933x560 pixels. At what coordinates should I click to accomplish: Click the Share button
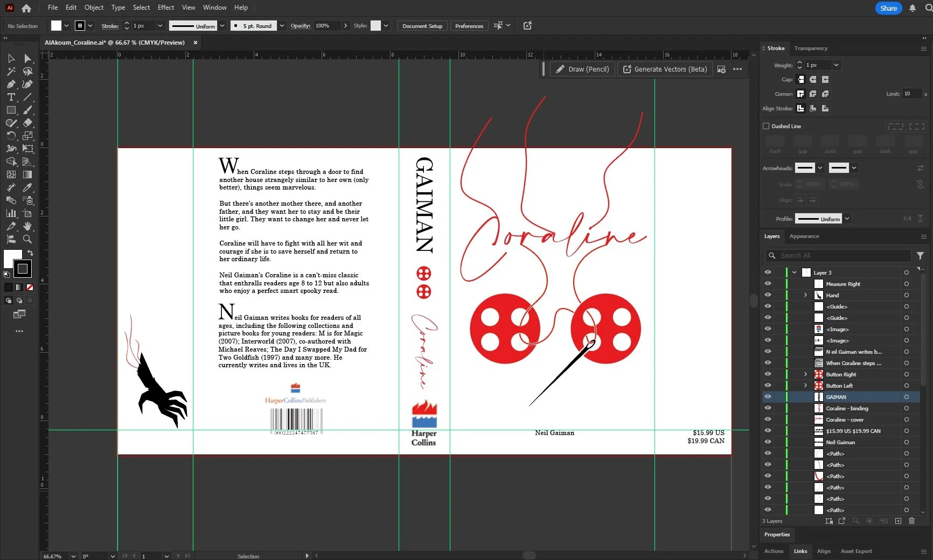pyautogui.click(x=889, y=8)
